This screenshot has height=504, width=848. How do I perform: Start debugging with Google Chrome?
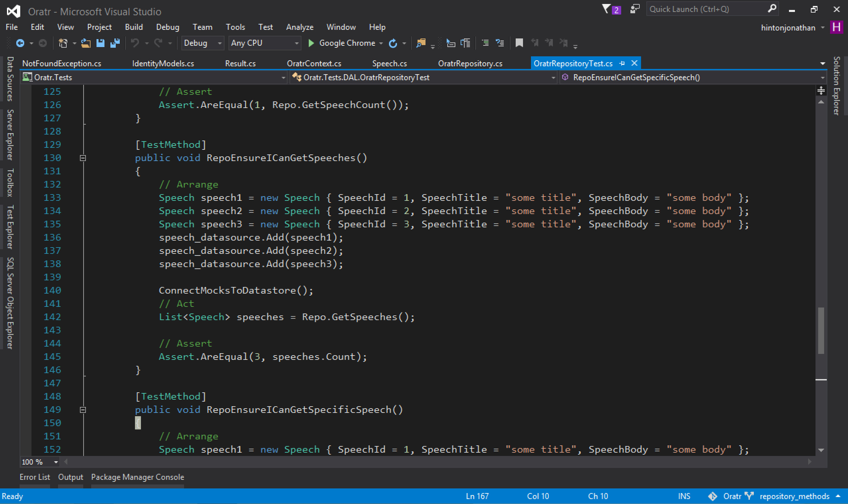[x=341, y=43]
